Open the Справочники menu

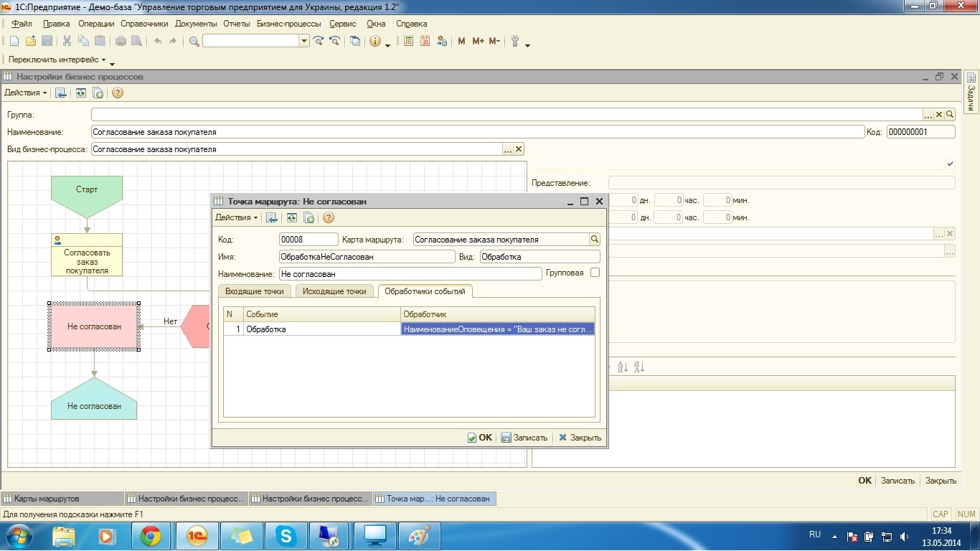144,23
